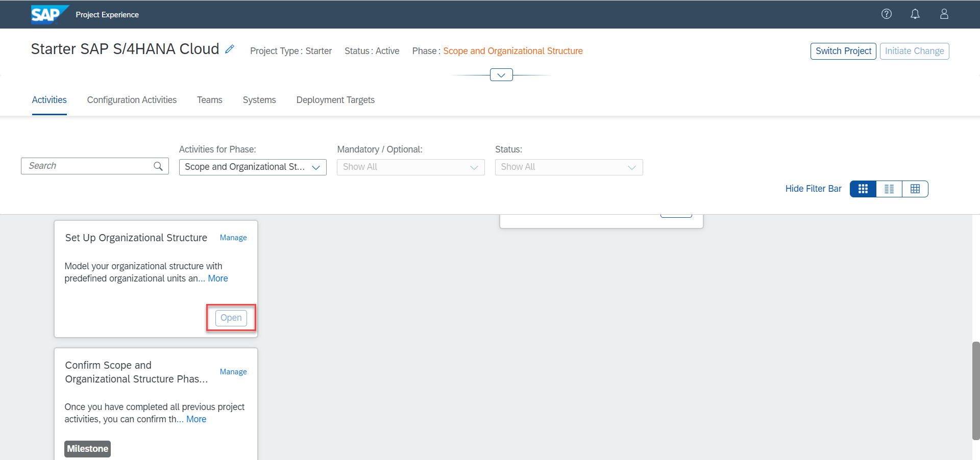
Task: Expand More on organizational structure description
Action: click(x=218, y=278)
